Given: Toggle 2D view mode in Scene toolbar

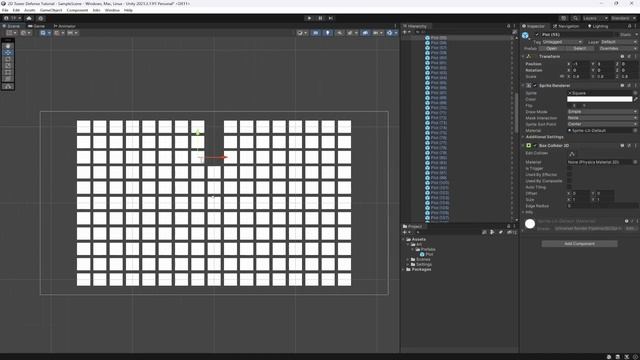Looking at the screenshot, I should pos(316,33).
